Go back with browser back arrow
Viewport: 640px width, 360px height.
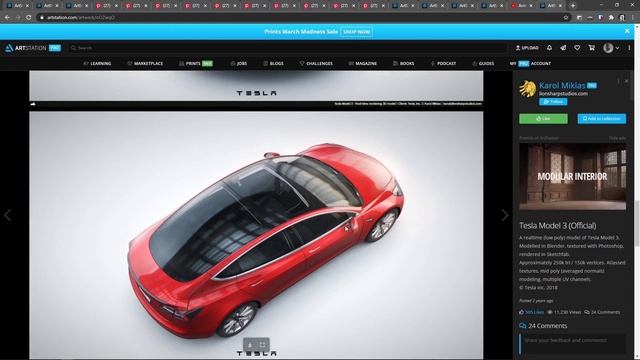coord(7,18)
